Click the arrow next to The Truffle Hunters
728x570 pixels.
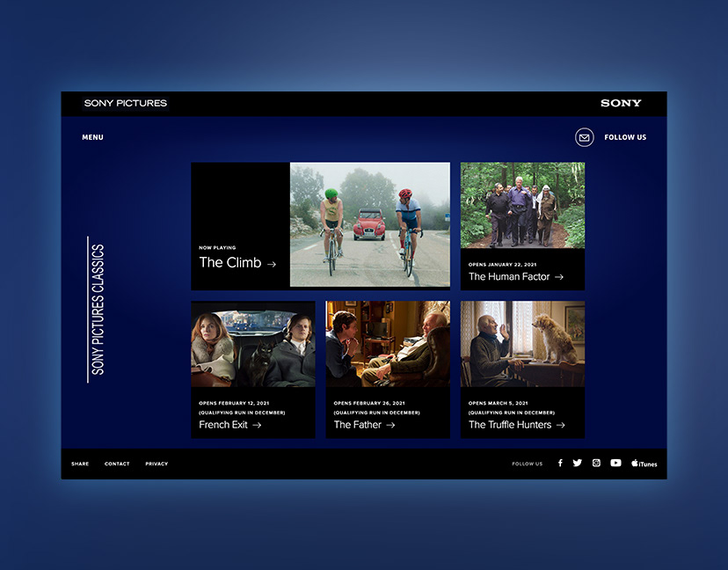click(560, 425)
